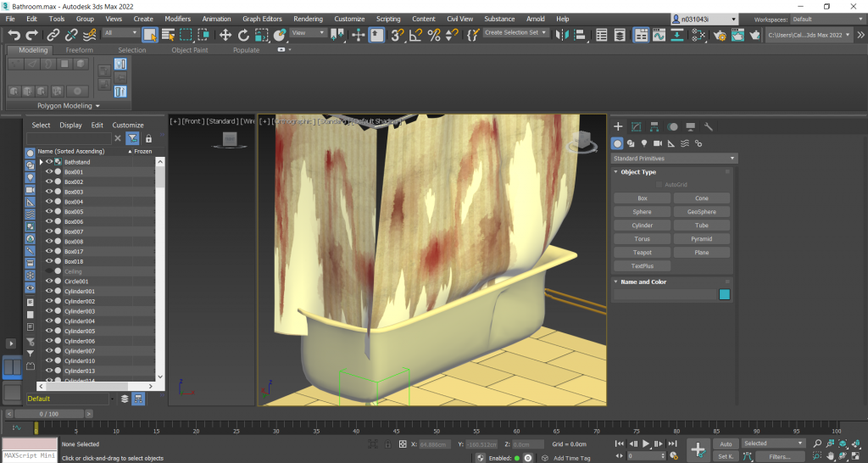Open the Utilities wrench tab
The height and width of the screenshot is (463, 868).
(x=709, y=126)
